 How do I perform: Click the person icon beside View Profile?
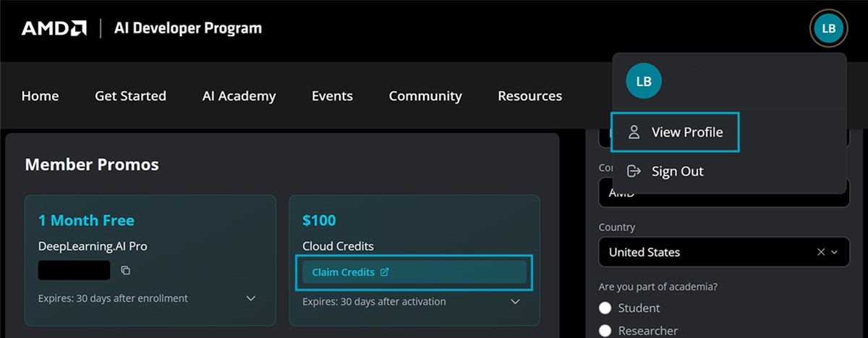click(x=634, y=132)
